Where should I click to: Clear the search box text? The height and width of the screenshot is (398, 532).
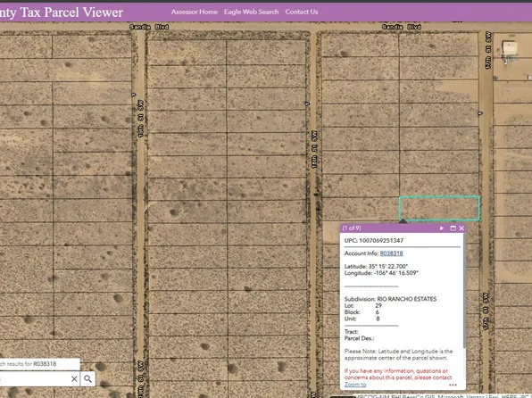click(74, 378)
